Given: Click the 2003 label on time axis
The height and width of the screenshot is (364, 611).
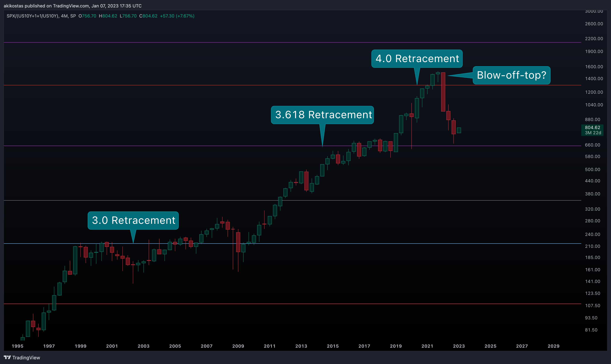Looking at the screenshot, I should point(144,346).
